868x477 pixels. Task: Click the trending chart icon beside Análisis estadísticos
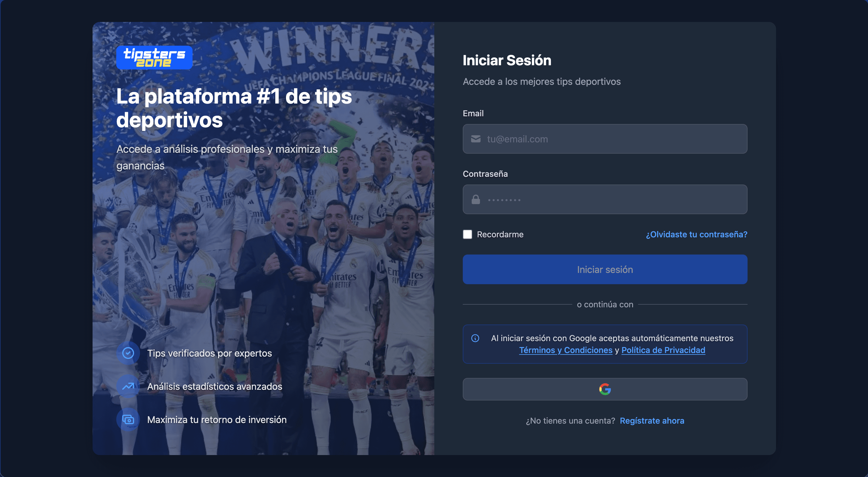128,387
